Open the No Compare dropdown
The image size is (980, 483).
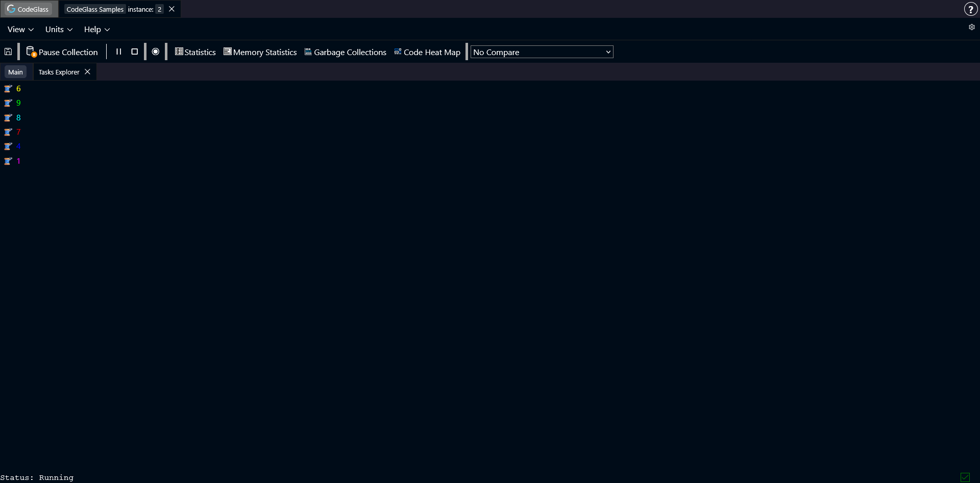(x=542, y=52)
